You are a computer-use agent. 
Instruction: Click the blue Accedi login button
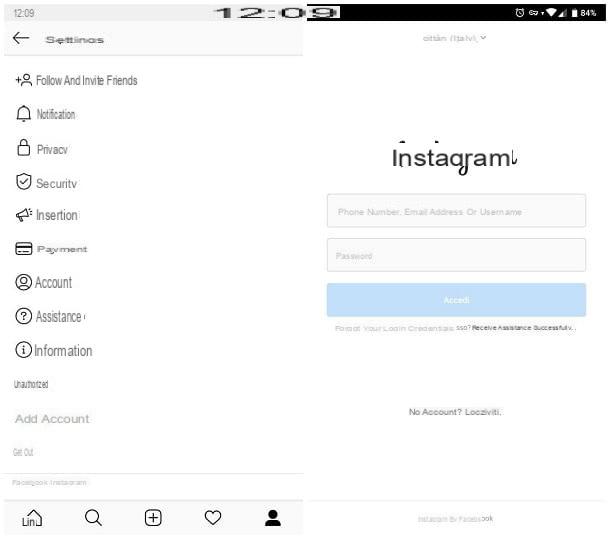[456, 300]
